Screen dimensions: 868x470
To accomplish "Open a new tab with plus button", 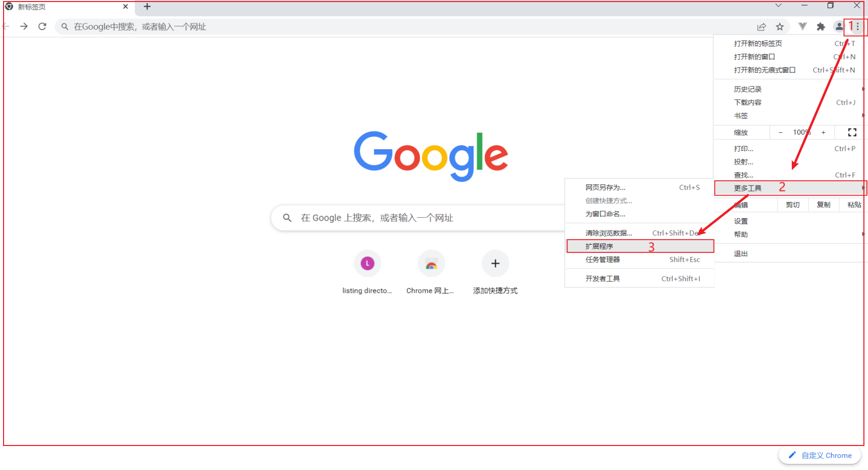I will (x=147, y=7).
